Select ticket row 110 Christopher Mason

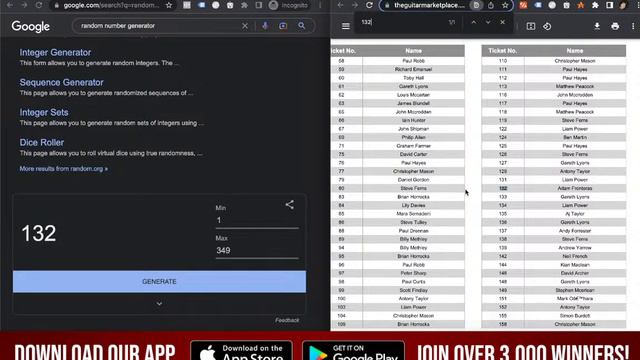click(x=553, y=61)
